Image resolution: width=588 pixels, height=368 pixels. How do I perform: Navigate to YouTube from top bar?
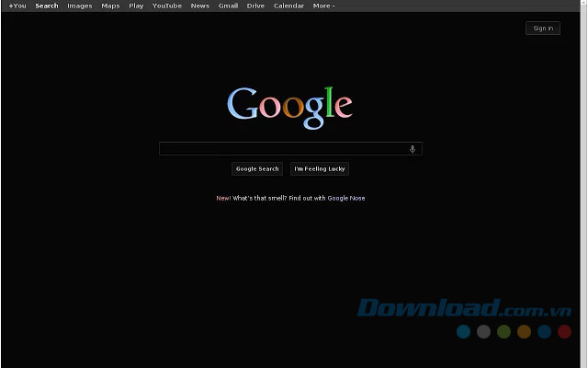(167, 6)
